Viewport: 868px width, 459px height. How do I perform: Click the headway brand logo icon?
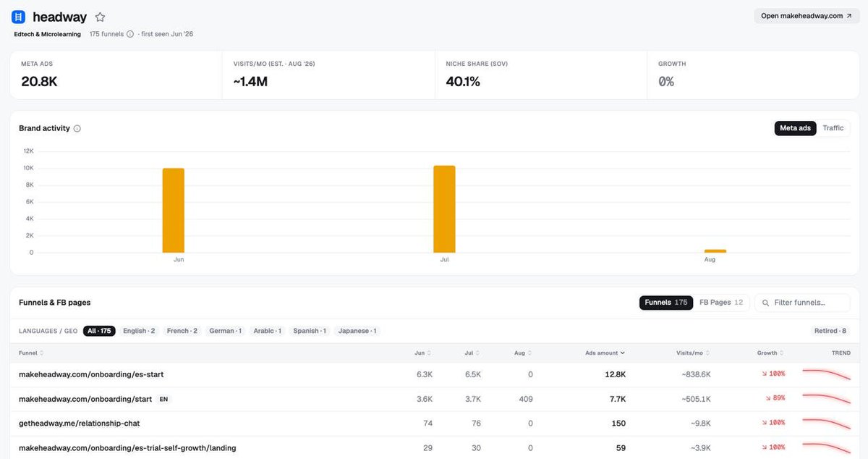pyautogui.click(x=18, y=17)
